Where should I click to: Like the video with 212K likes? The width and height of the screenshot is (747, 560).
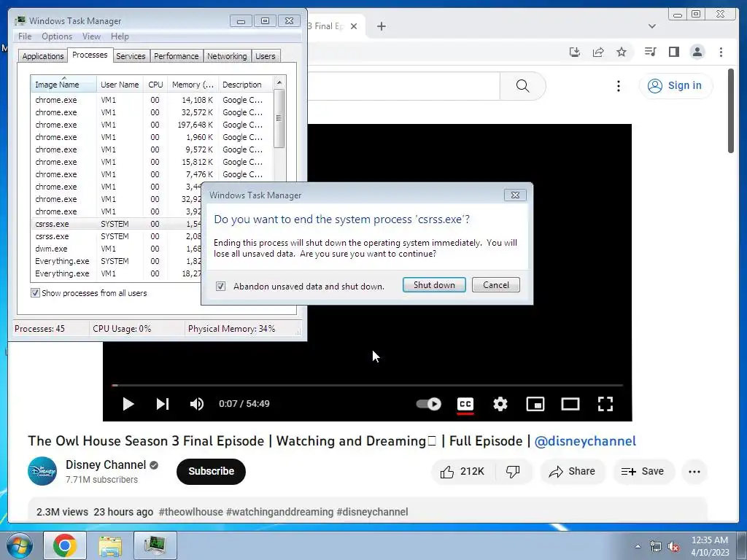pyautogui.click(x=463, y=472)
